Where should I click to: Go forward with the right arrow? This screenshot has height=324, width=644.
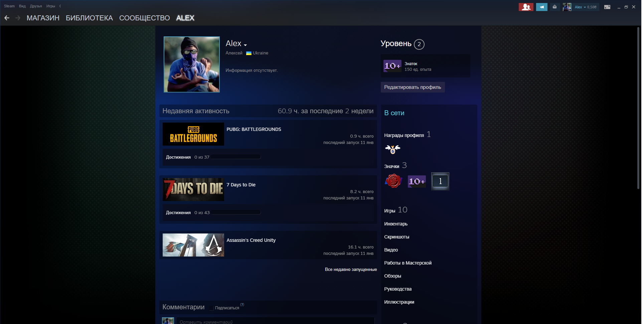[x=18, y=18]
